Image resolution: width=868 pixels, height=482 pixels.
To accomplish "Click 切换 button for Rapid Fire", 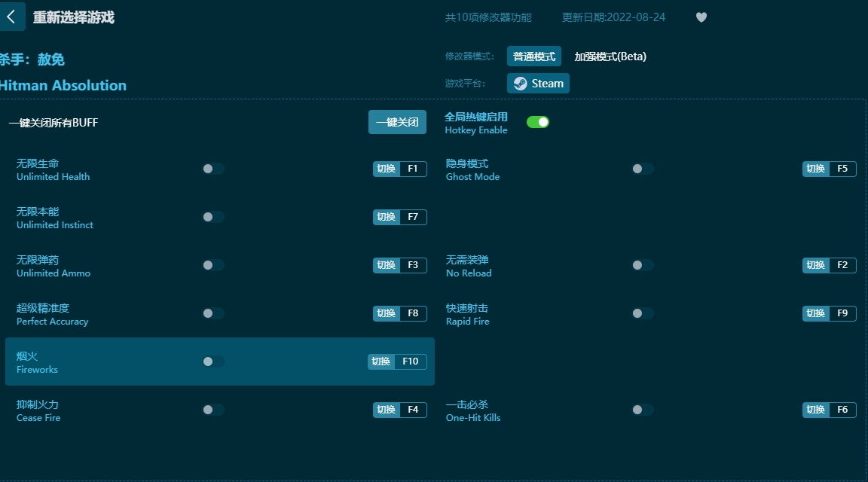I will [816, 313].
